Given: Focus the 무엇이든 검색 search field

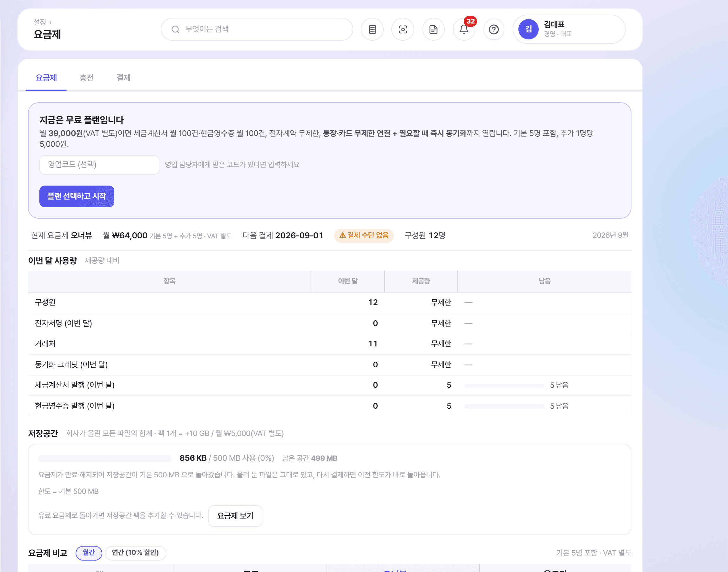Looking at the screenshot, I should (x=257, y=30).
